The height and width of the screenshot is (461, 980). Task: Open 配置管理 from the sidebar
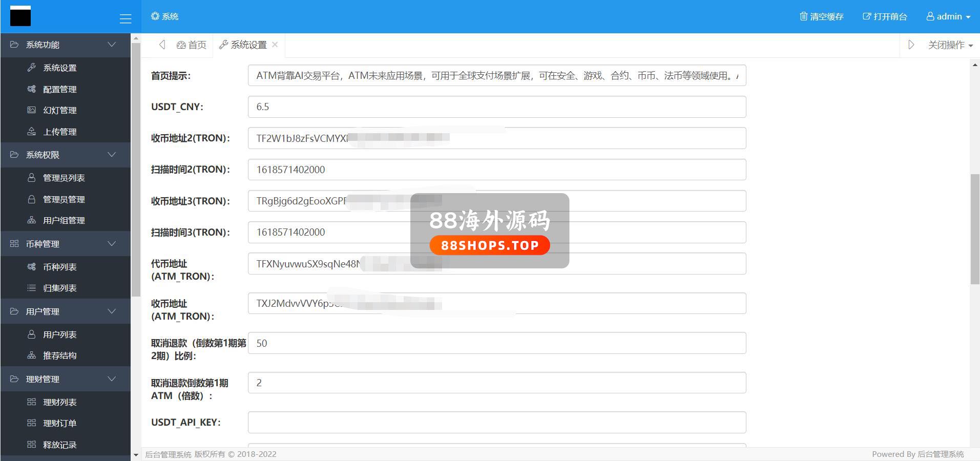click(59, 89)
